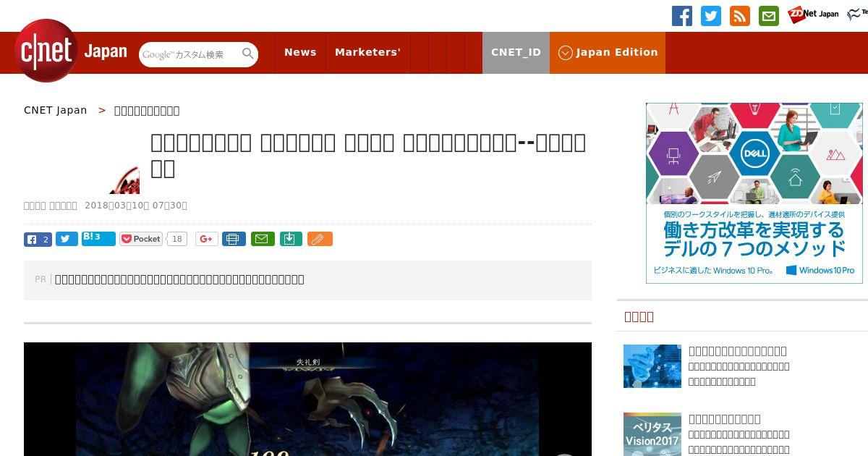Open first sidebar thumbnail with blue tech image
The width and height of the screenshot is (868, 456).
click(652, 366)
